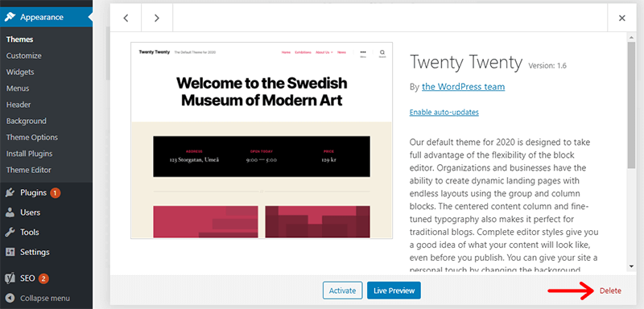This screenshot has width=644, height=309.
Task: Open the Background submenu item
Action: click(x=27, y=121)
